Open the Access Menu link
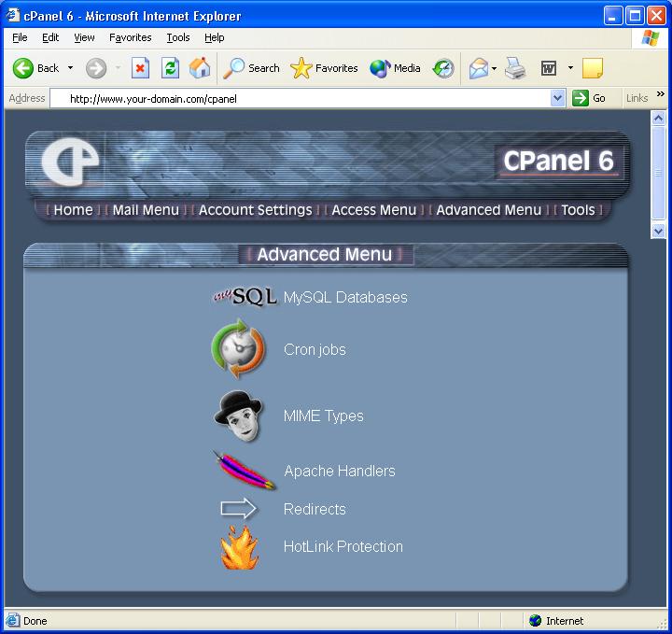 (373, 210)
